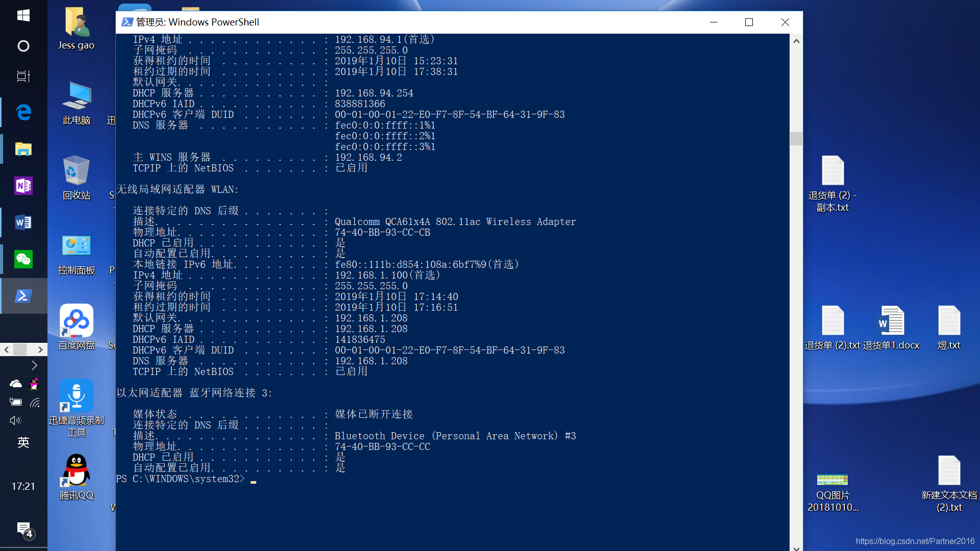Click PowerShell scrollbar up arrow
Screen dimensions: 980x551
click(796, 41)
